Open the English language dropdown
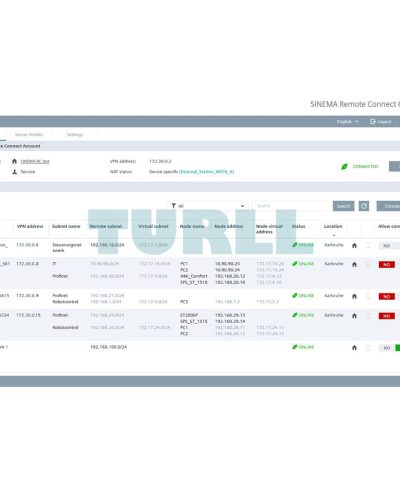Image resolution: width=400 pixels, height=480 pixels. (347, 122)
